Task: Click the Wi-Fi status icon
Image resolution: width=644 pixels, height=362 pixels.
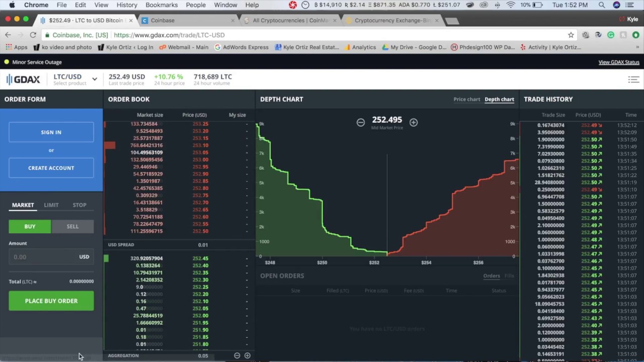Action: click(x=511, y=5)
